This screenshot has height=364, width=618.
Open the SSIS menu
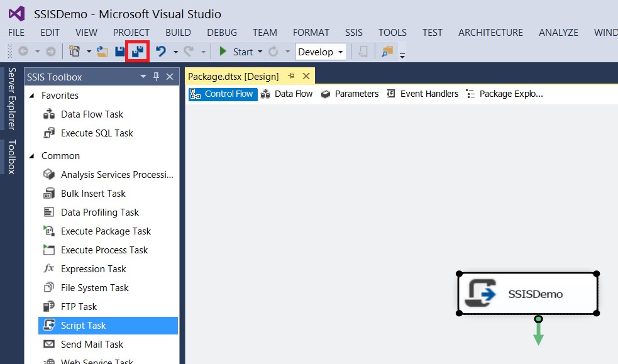click(x=353, y=32)
